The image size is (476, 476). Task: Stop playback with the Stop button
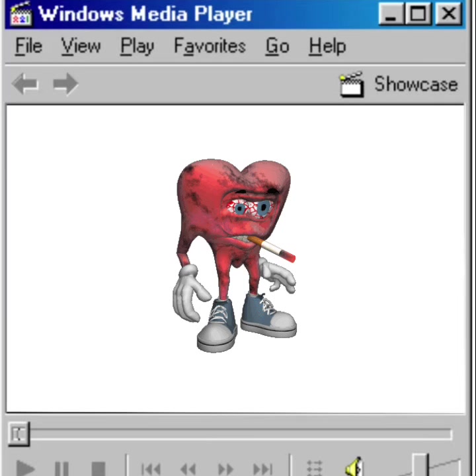[99, 468]
